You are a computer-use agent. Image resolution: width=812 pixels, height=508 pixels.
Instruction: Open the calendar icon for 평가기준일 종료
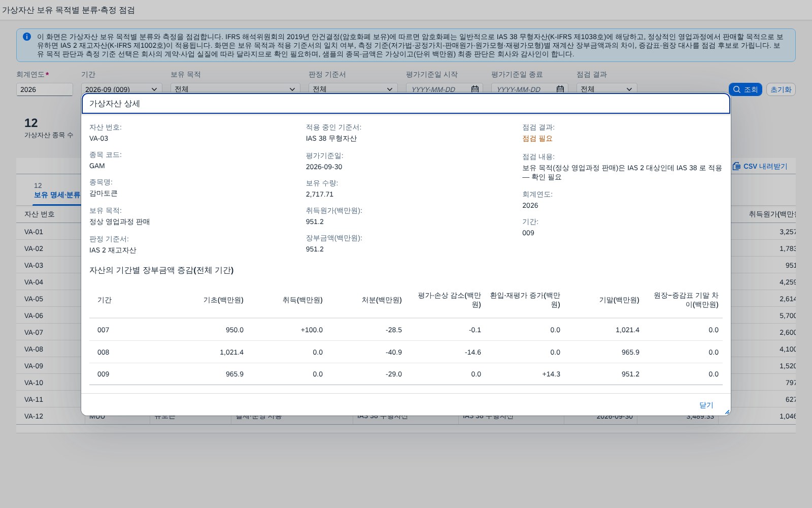tap(560, 89)
